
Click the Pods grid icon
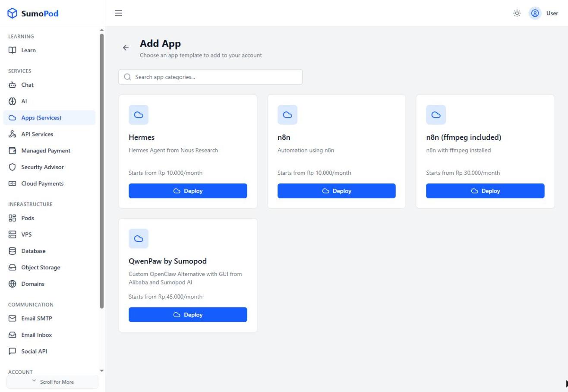(x=13, y=218)
